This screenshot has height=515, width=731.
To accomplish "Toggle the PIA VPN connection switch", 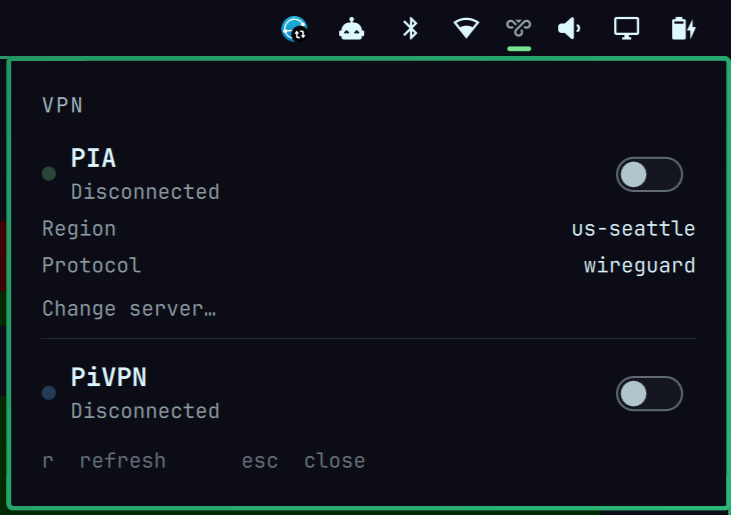I will [649, 174].
